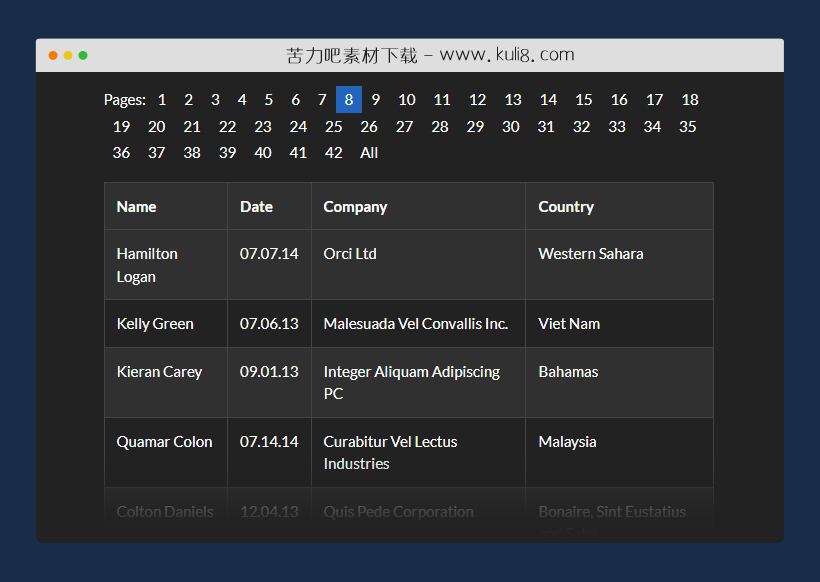This screenshot has width=820, height=582.
Task: Open page 18 of the table
Action: coord(690,100)
